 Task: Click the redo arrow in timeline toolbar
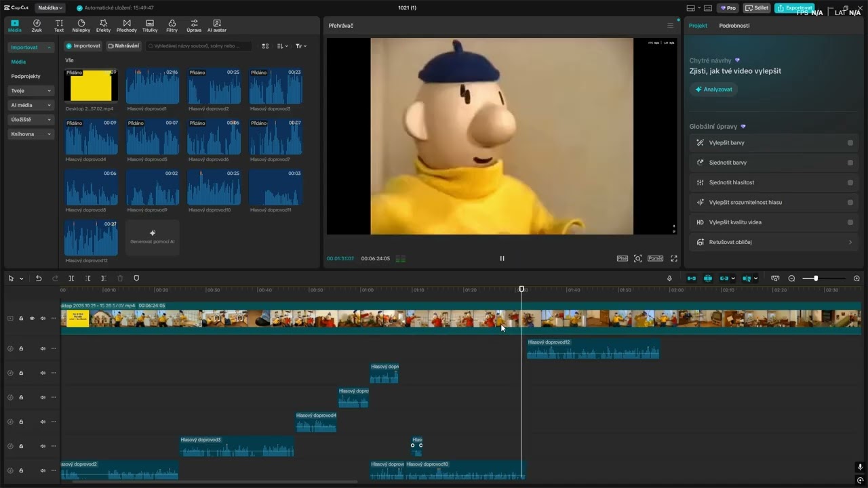55,279
